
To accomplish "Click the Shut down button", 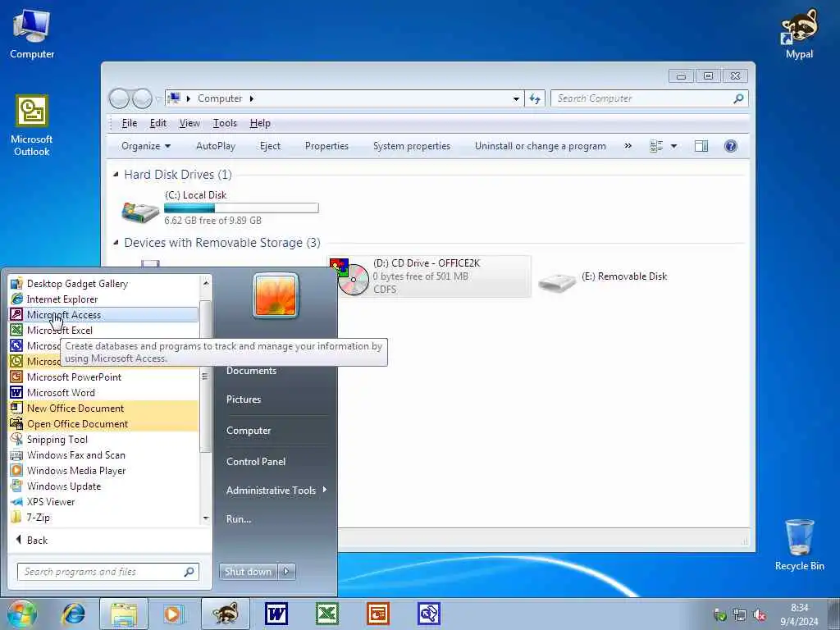I will [x=248, y=572].
